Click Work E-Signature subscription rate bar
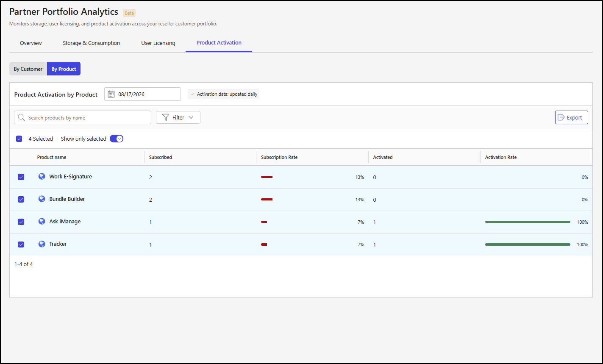 point(267,177)
